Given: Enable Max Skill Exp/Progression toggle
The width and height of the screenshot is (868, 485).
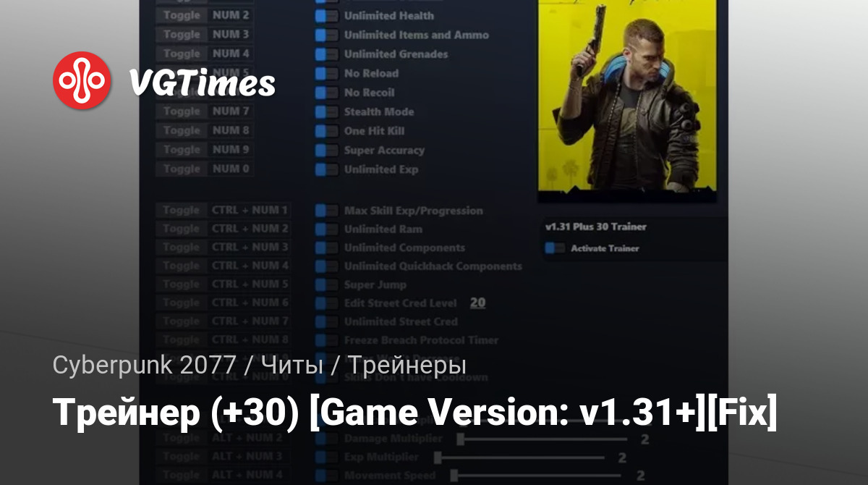Looking at the screenshot, I should click(327, 211).
